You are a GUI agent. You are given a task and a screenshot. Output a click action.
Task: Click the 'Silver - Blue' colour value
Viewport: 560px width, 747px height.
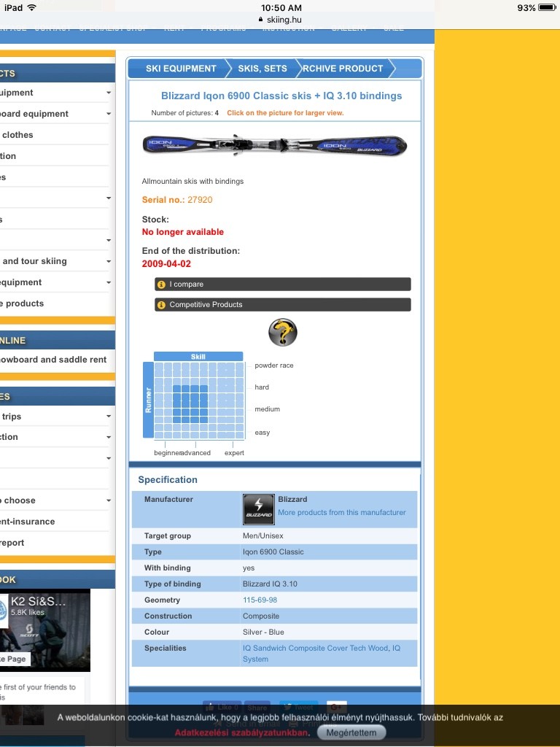[263, 632]
